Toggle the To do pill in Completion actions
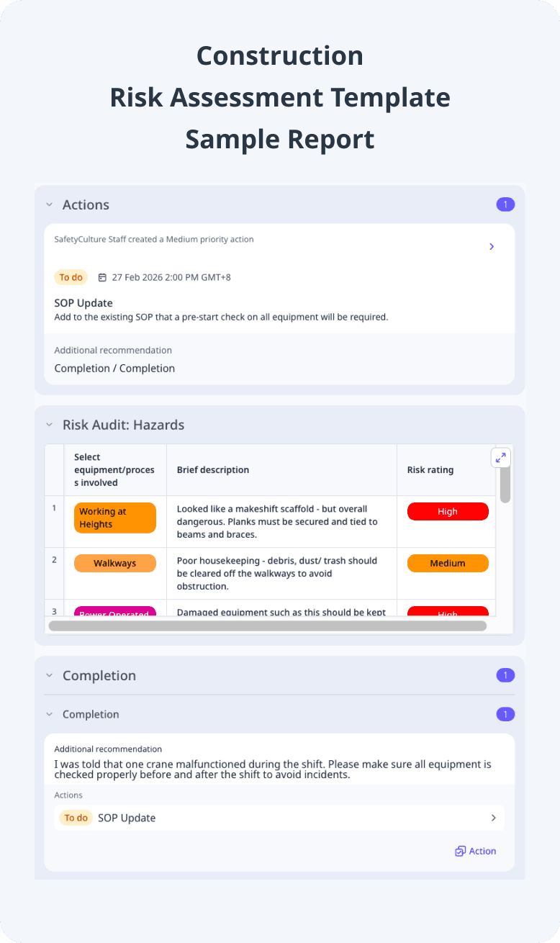560x943 pixels. point(76,818)
